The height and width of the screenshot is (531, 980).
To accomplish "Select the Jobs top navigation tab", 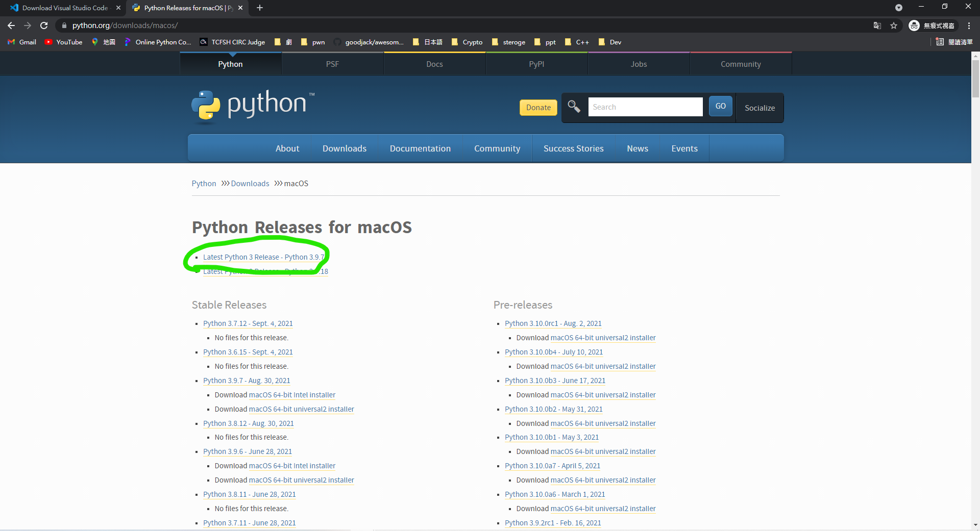I will pyautogui.click(x=639, y=64).
